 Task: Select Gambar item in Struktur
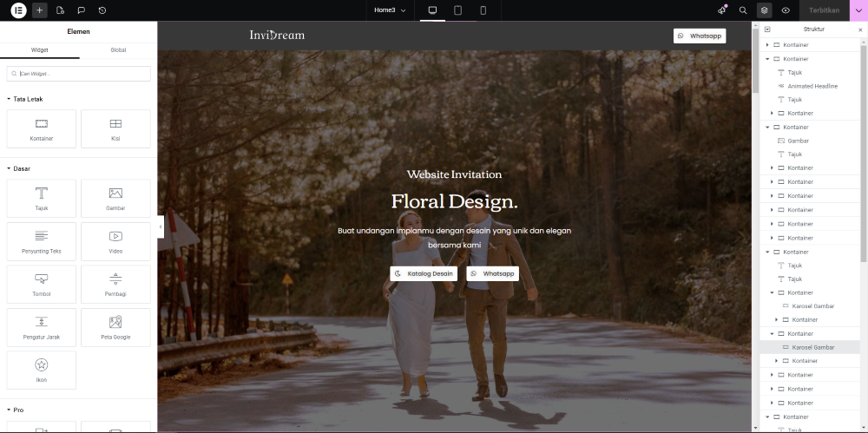(799, 141)
